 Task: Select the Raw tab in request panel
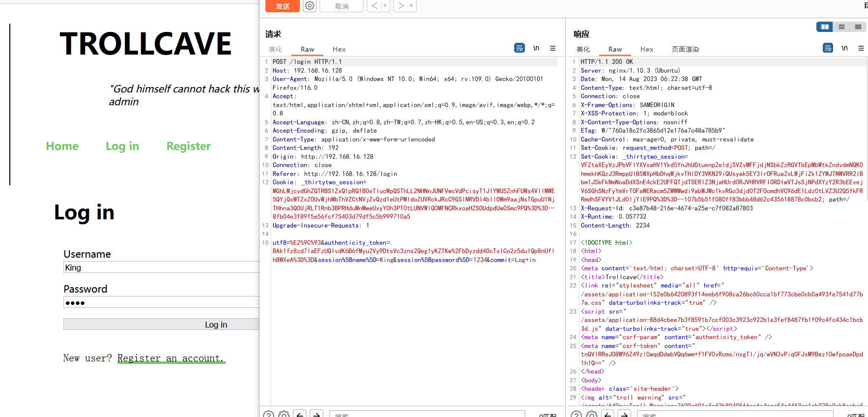(x=308, y=49)
